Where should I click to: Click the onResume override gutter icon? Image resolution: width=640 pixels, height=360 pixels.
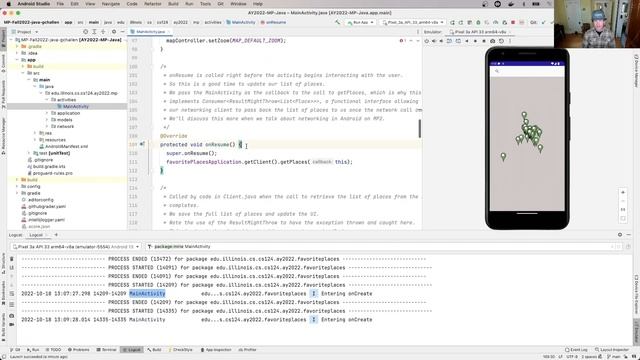pyautogui.click(x=142, y=144)
